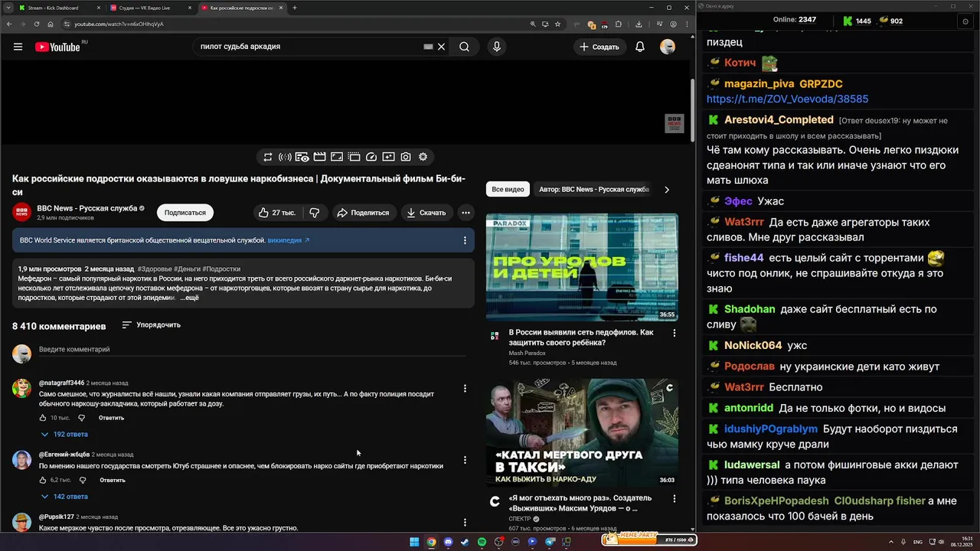The height and width of the screenshot is (551, 980).
Task: Focus the Введите комментарий input field
Action: point(253,350)
